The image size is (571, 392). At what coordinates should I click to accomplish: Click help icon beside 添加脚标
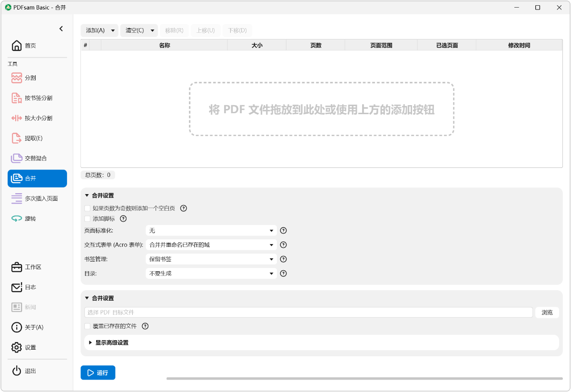tap(123, 219)
